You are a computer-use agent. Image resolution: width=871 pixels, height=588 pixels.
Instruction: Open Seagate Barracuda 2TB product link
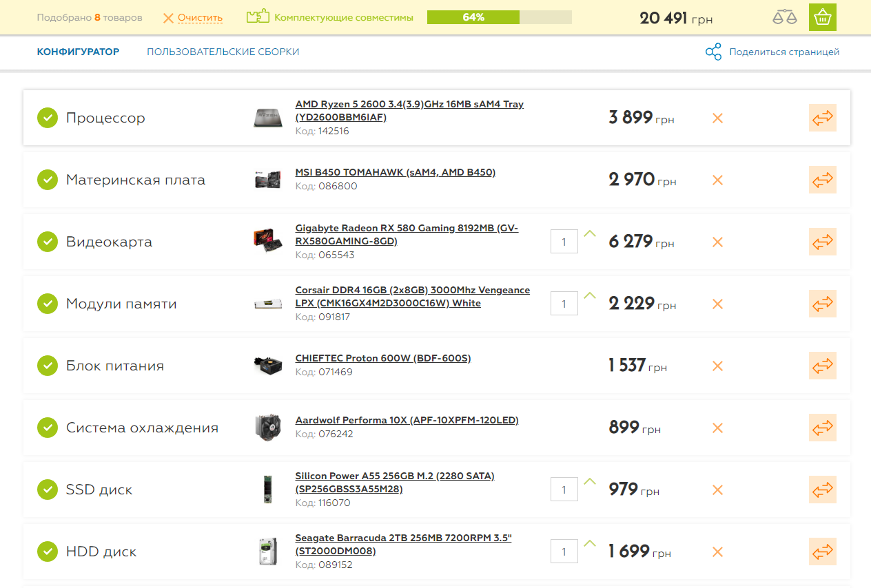coord(403,545)
